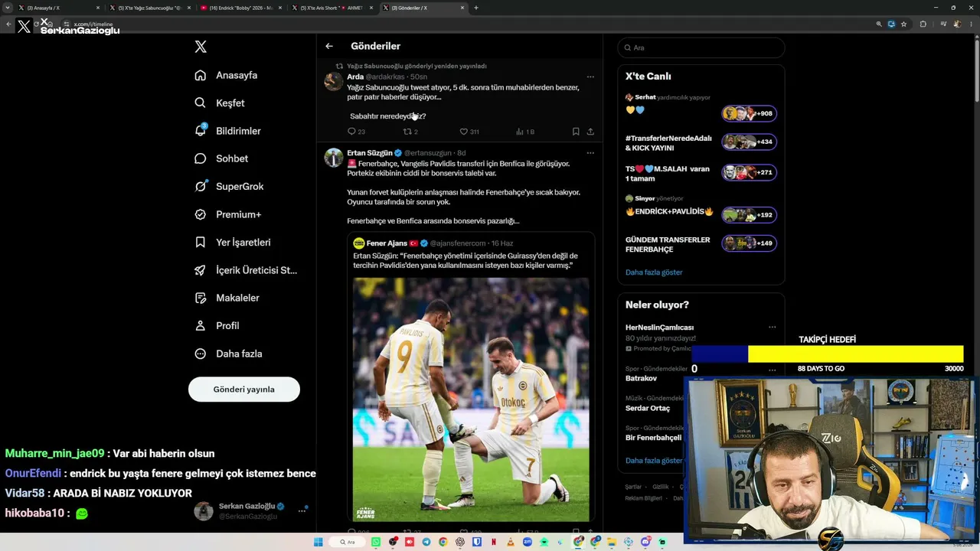The width and height of the screenshot is (980, 551).
Task: Open the @ertansuzgun handle link
Action: [x=428, y=153]
